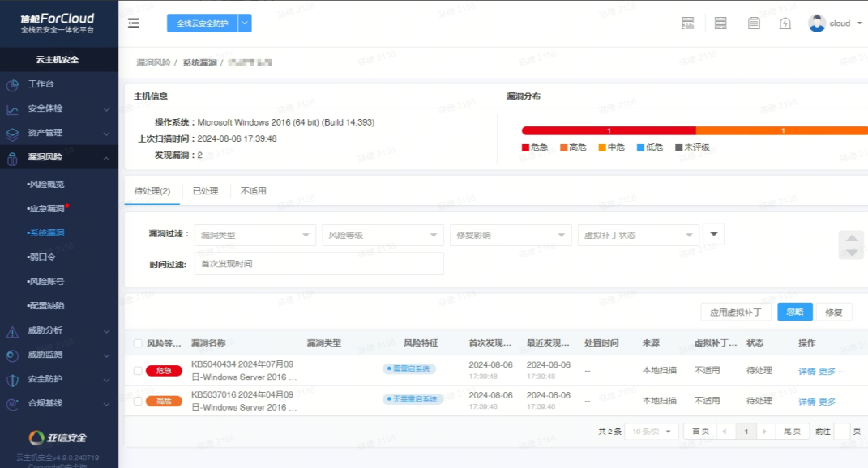This screenshot has width=868, height=468.
Task: Click the 工作台 workbench icon
Action: coord(12,85)
